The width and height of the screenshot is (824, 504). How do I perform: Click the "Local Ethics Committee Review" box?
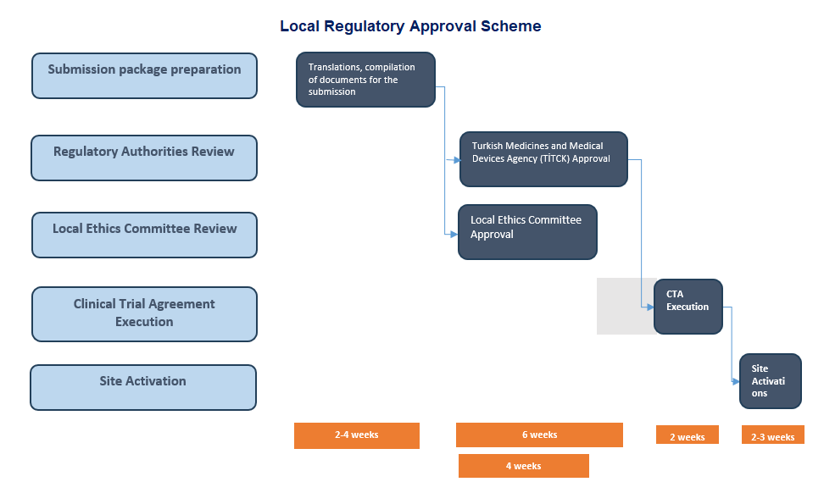click(144, 235)
